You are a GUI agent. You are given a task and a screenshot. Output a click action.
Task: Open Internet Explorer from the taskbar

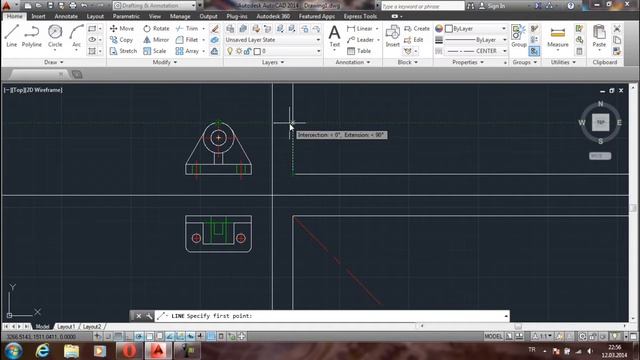point(42,351)
